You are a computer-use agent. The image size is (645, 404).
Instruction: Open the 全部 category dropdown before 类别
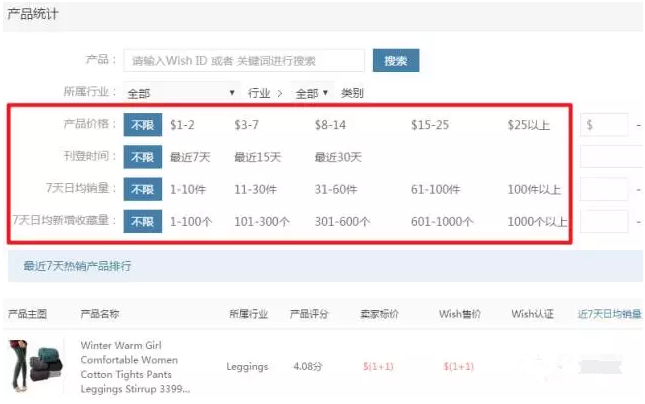click(312, 93)
